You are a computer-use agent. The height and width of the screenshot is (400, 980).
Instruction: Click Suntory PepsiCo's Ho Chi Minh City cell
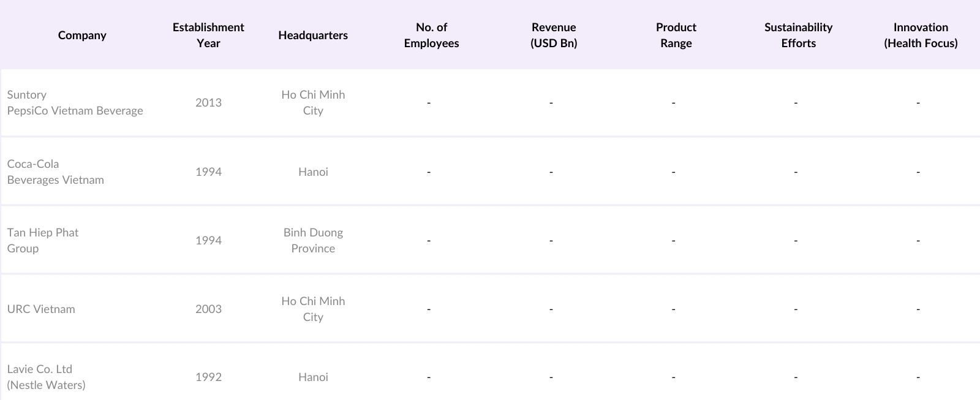pyautogui.click(x=313, y=103)
